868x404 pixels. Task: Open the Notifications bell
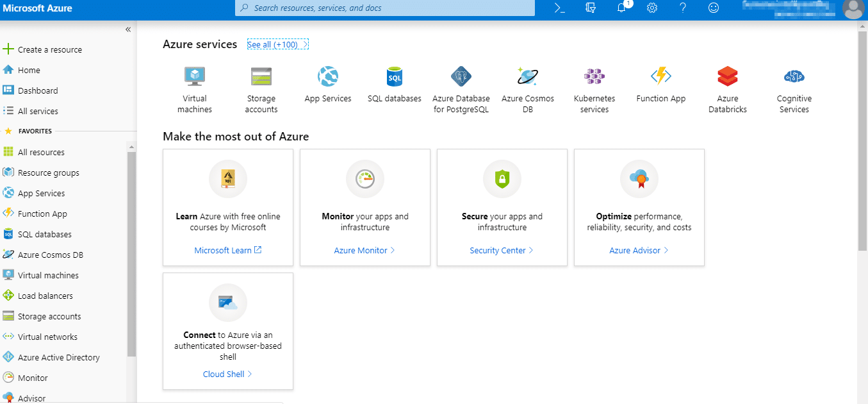point(621,8)
